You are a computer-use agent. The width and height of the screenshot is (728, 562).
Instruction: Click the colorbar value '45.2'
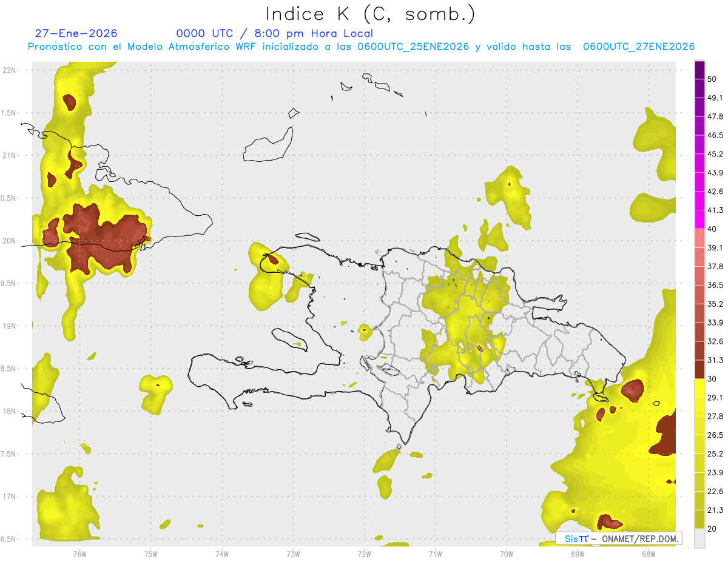click(715, 154)
